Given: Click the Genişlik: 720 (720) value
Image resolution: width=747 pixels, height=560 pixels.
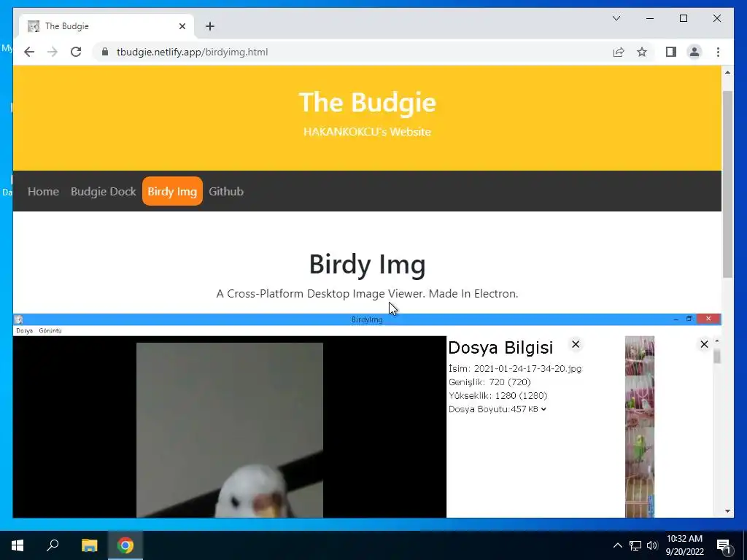Looking at the screenshot, I should point(489,382).
